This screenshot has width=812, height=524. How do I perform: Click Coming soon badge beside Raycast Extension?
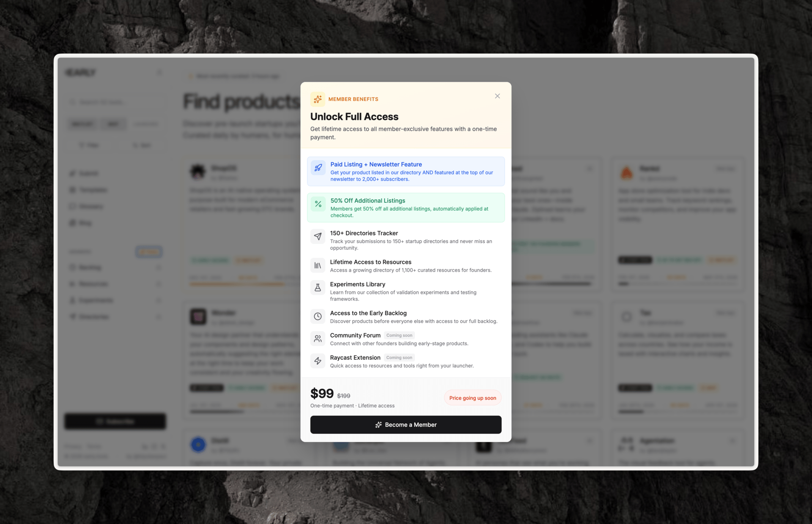click(399, 358)
